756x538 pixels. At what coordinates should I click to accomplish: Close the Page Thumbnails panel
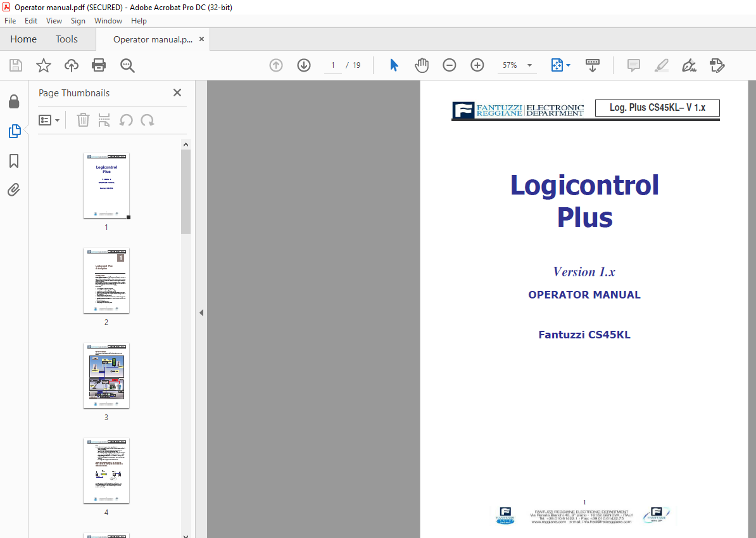(x=177, y=93)
